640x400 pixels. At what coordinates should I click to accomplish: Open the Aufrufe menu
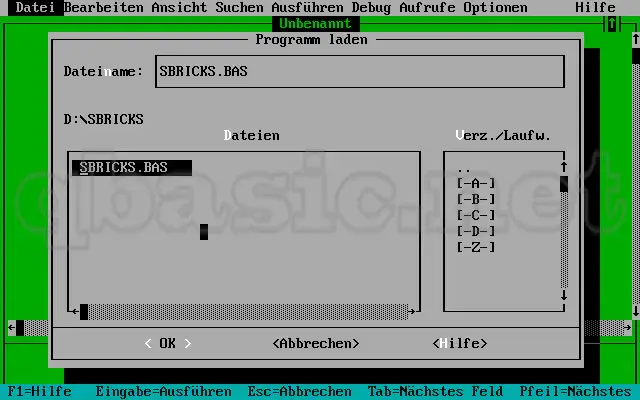427,7
